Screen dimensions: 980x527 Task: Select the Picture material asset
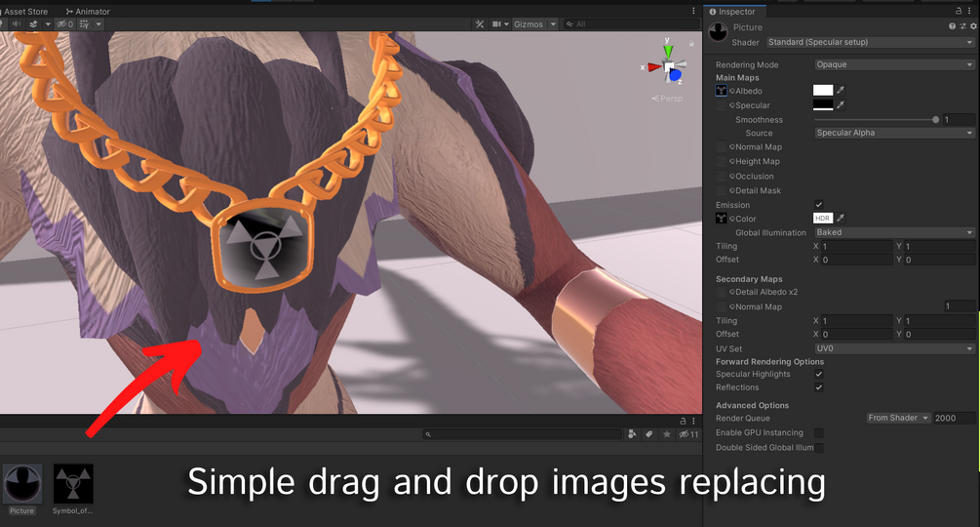coord(22,490)
